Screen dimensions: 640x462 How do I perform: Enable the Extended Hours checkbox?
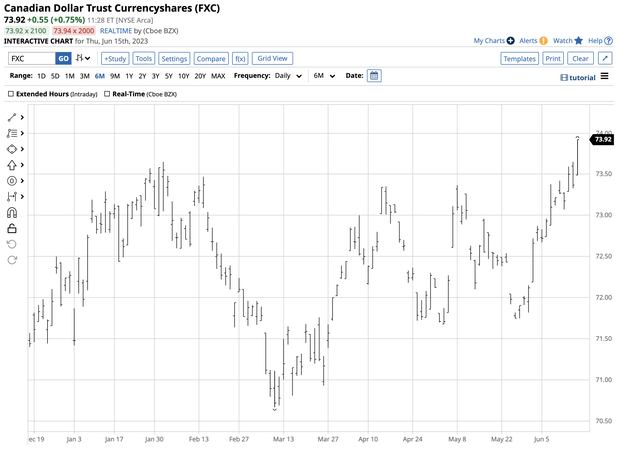coord(11,94)
